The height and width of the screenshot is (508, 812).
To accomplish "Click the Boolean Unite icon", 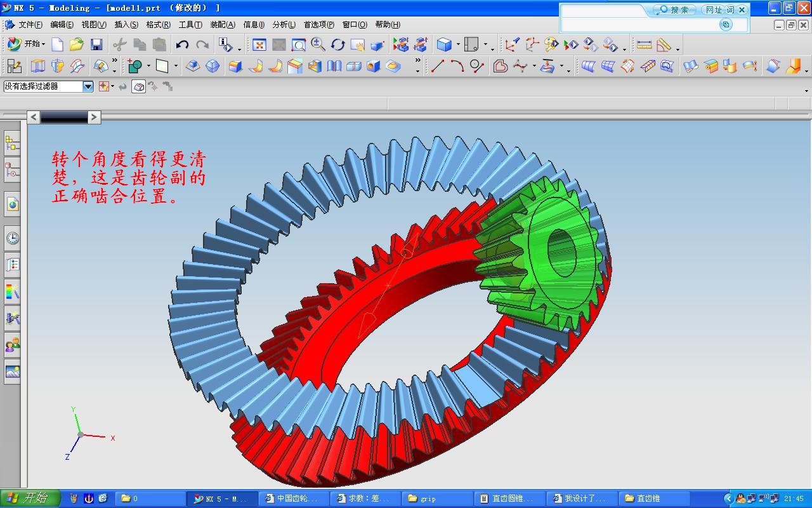I will pos(135,66).
